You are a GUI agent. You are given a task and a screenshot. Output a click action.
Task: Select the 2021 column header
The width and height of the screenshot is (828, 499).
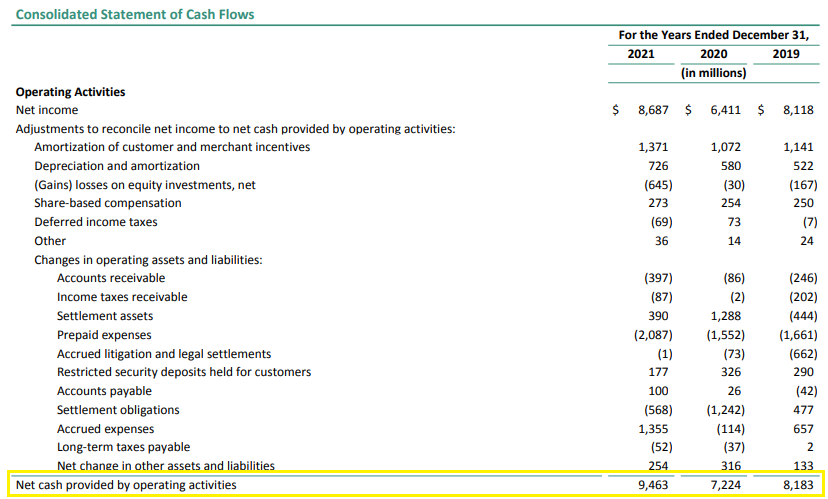(x=641, y=54)
